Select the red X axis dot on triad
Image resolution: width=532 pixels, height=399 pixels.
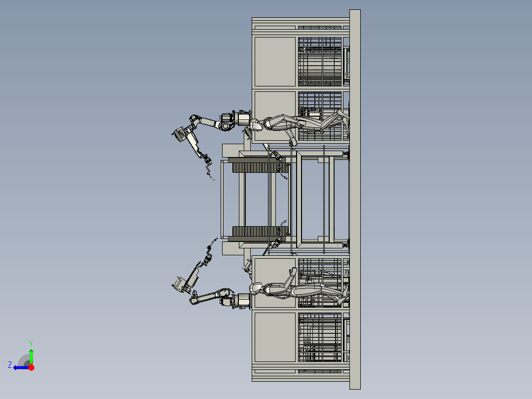pyautogui.click(x=31, y=367)
